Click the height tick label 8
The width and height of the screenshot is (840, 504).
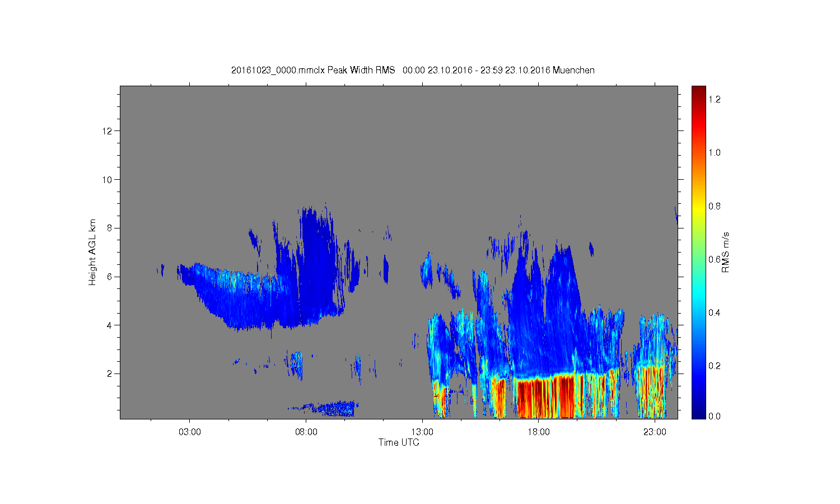coord(110,228)
